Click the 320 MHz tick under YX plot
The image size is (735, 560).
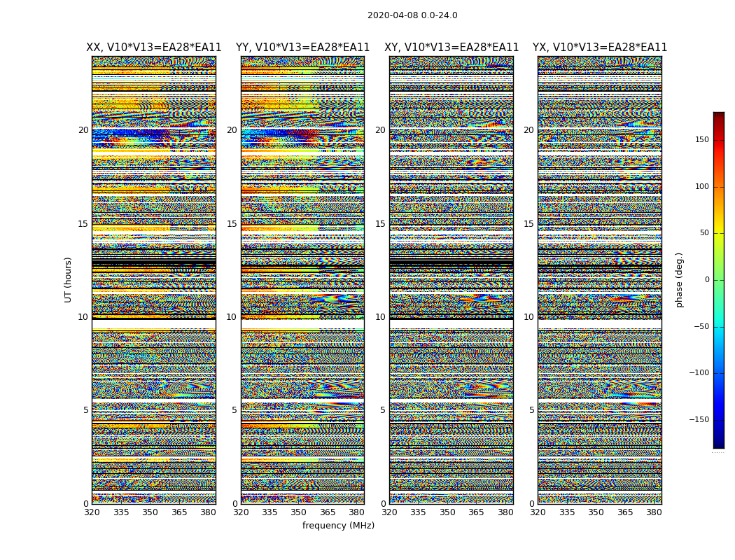(538, 512)
